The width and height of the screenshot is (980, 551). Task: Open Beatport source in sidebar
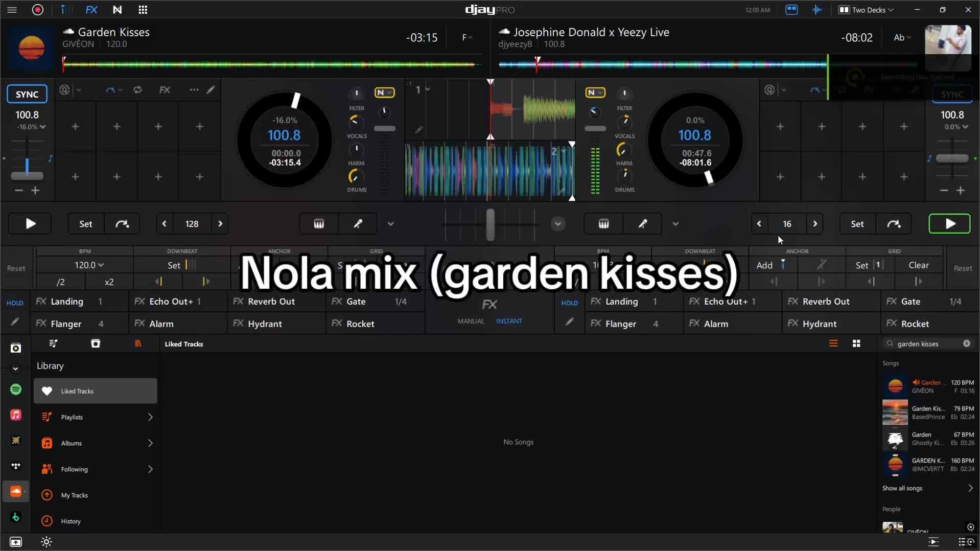click(16, 517)
